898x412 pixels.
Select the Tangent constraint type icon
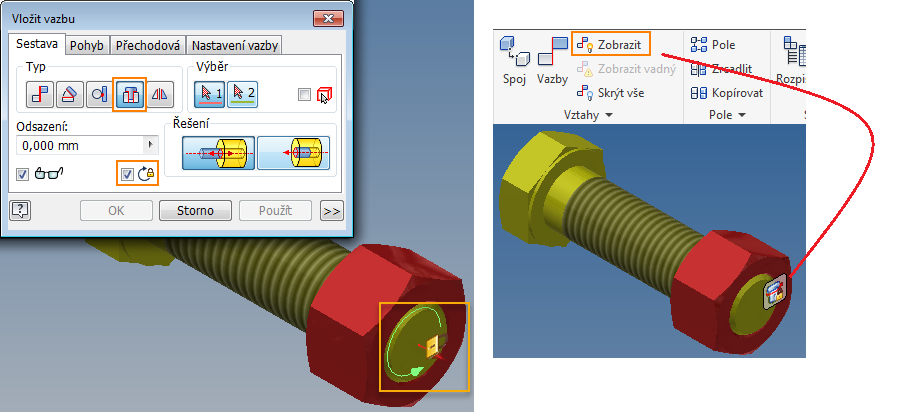tap(100, 95)
